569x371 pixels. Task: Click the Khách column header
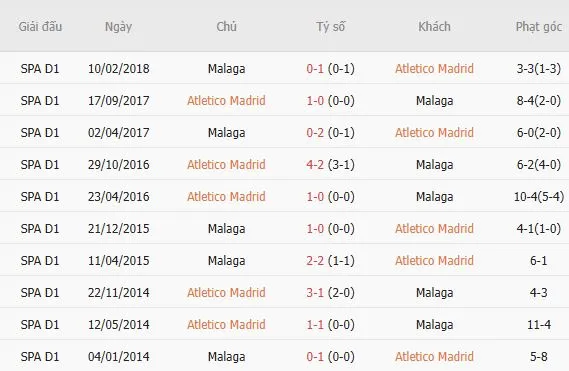pos(434,27)
